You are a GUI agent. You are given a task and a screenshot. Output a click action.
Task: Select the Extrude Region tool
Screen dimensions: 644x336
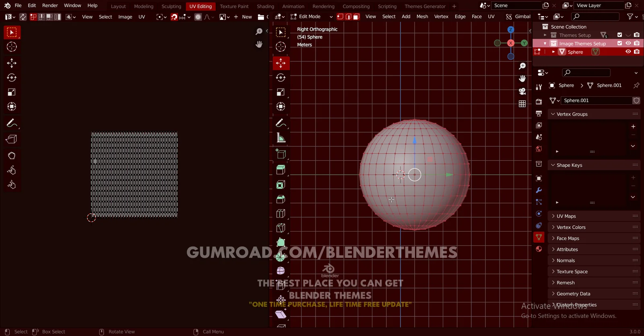click(x=281, y=170)
